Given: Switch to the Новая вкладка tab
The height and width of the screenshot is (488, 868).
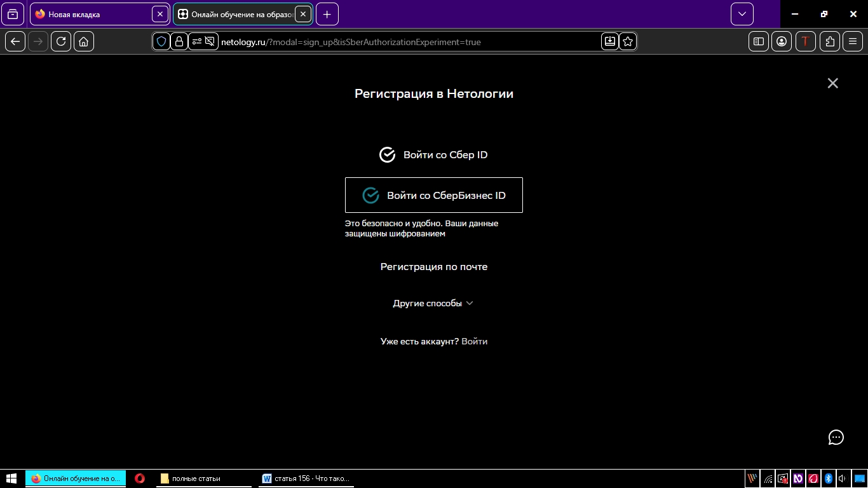Looking at the screenshot, I should [92, 14].
